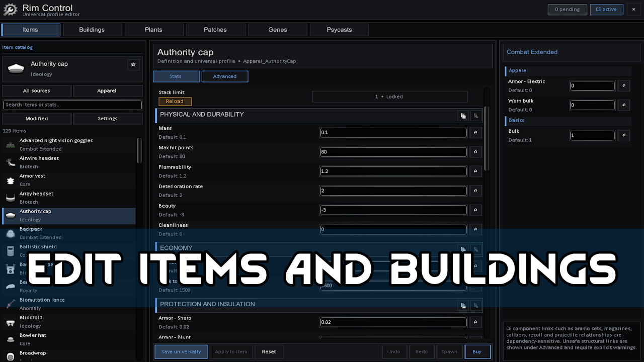Click the Worn bulk value field

592,105
